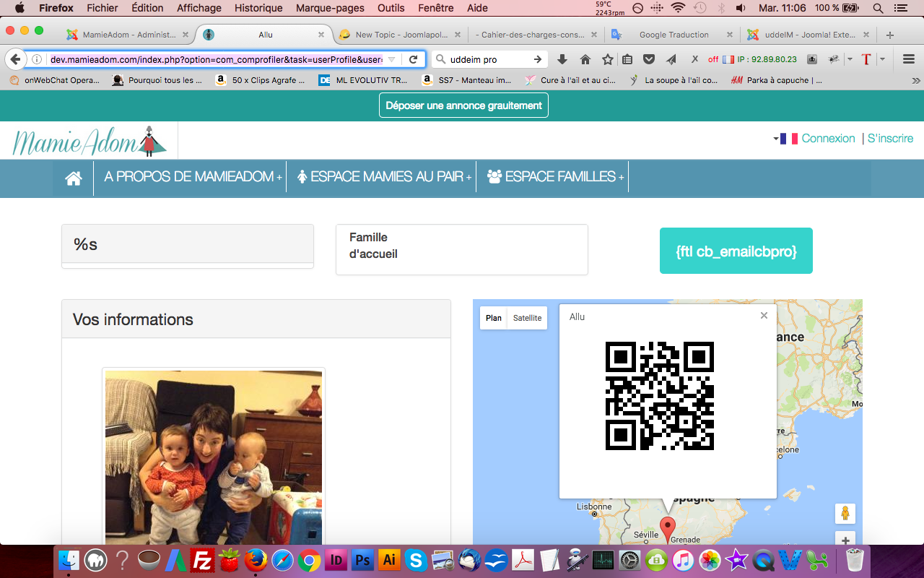Viewport: 924px width, 578px height.
Task: Open the Affichage menu in menu bar
Action: point(199,9)
